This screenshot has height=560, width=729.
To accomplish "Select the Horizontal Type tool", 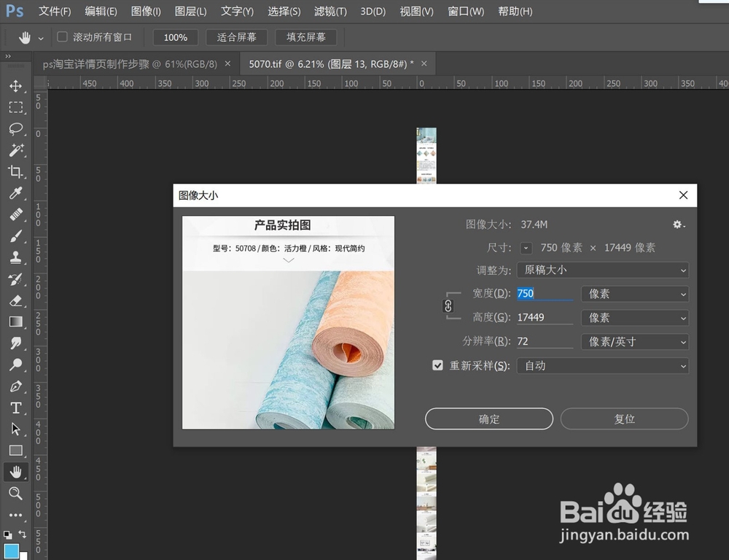I will tap(16, 408).
